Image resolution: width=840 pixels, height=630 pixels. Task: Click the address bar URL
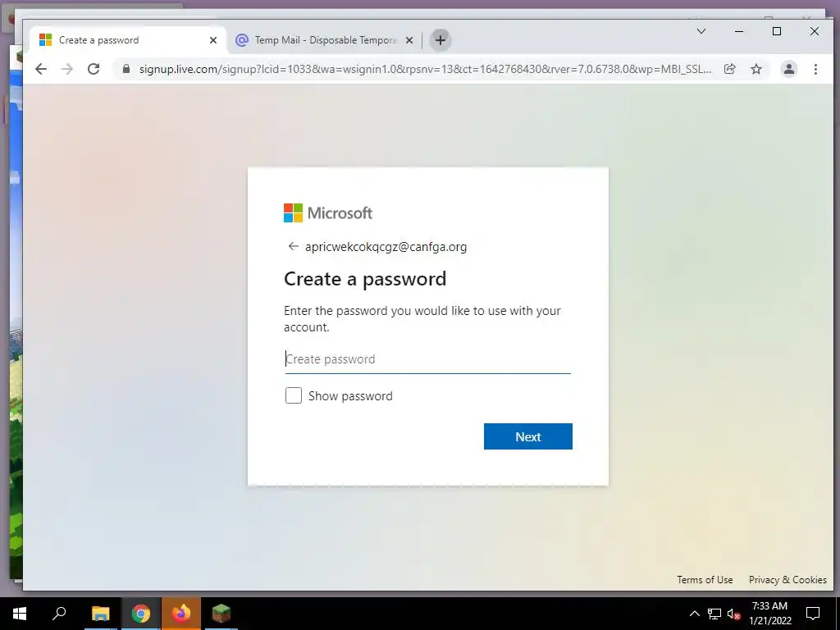pyautogui.click(x=426, y=69)
